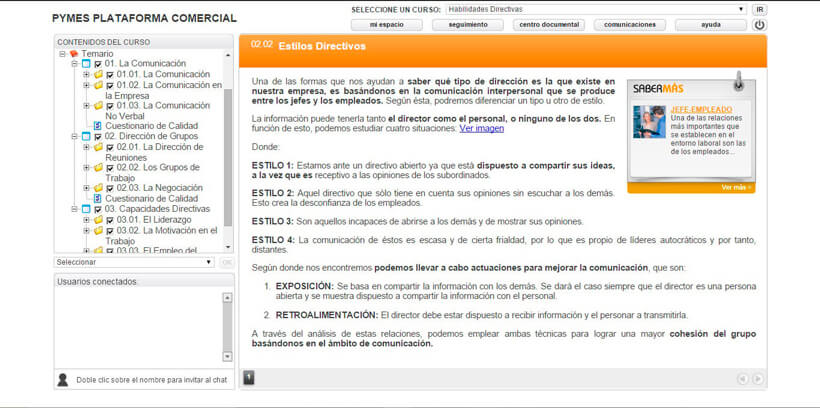Collapse the 02. Dirección de Grupos node
The width and height of the screenshot is (820, 408).
pyautogui.click(x=74, y=137)
